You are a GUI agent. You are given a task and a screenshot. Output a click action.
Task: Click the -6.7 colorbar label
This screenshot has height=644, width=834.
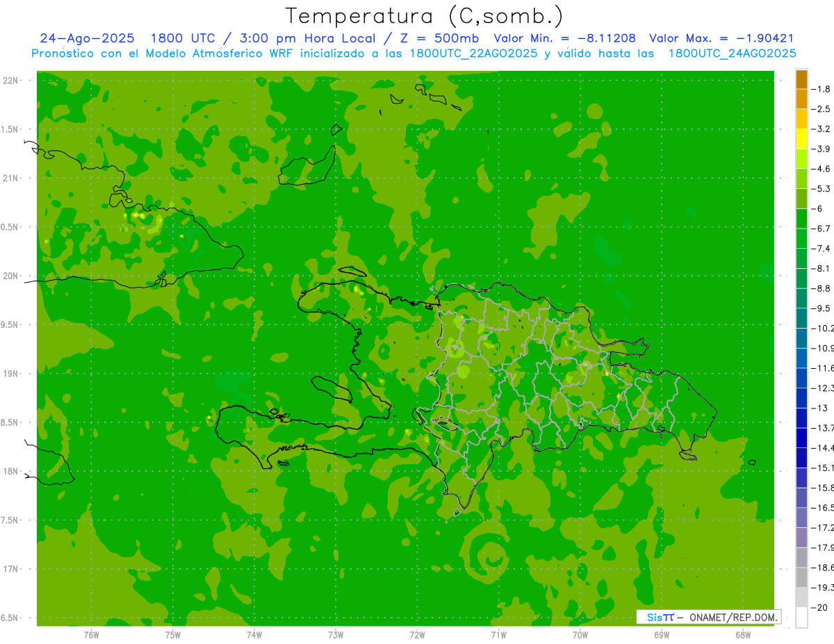821,229
